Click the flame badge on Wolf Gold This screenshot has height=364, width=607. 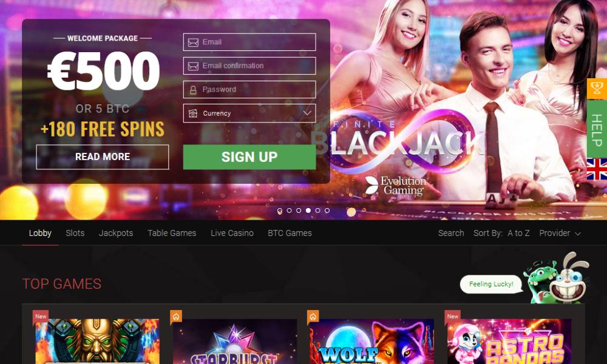313,317
